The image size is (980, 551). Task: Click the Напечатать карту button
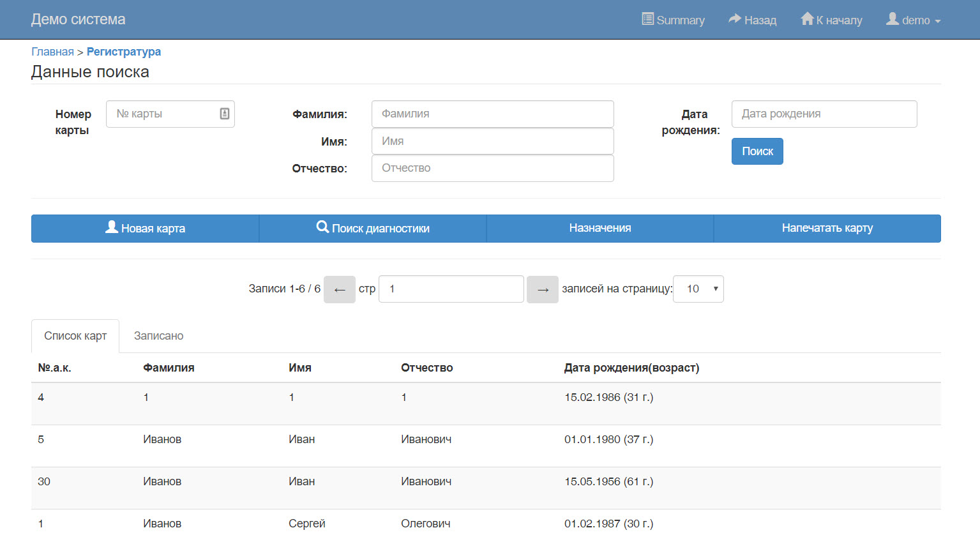point(827,229)
